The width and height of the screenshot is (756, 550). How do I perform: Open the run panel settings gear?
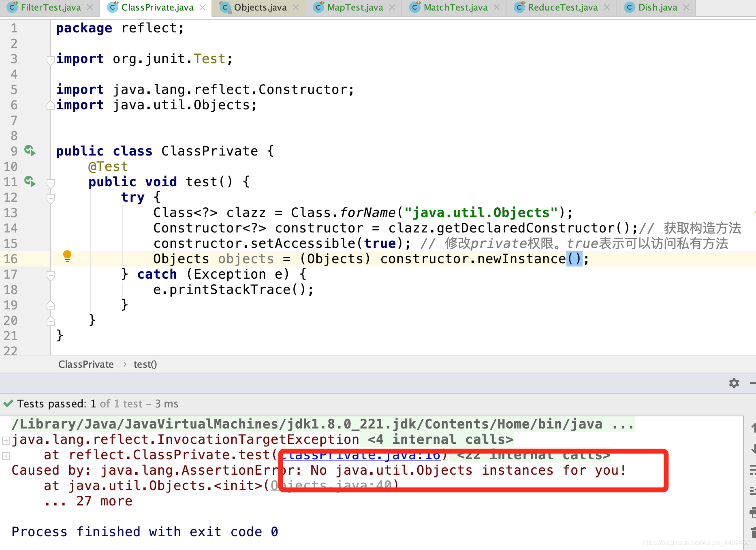click(734, 383)
